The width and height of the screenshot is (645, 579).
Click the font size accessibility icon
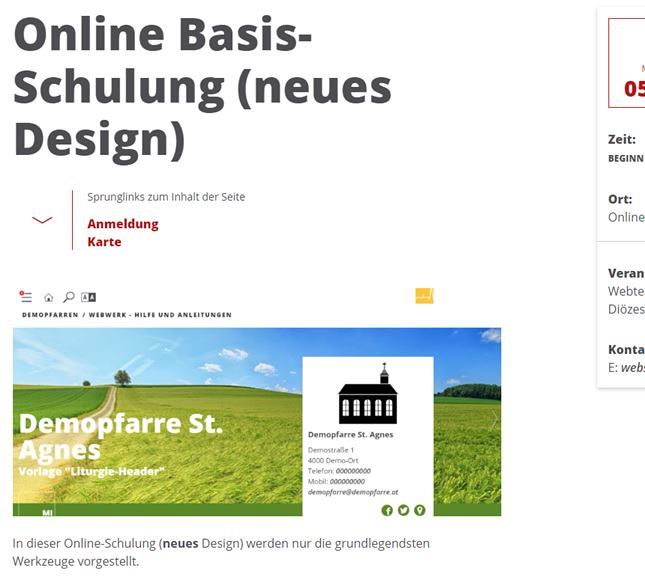click(88, 297)
